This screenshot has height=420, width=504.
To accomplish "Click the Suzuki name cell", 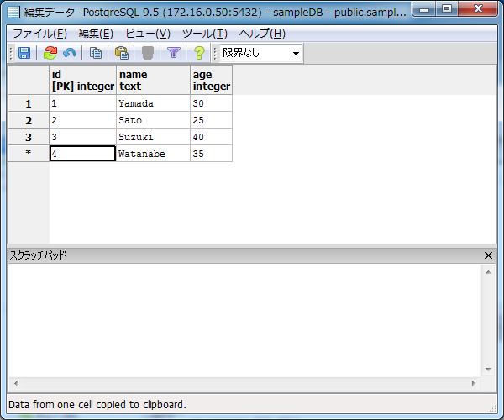I will coord(154,137).
